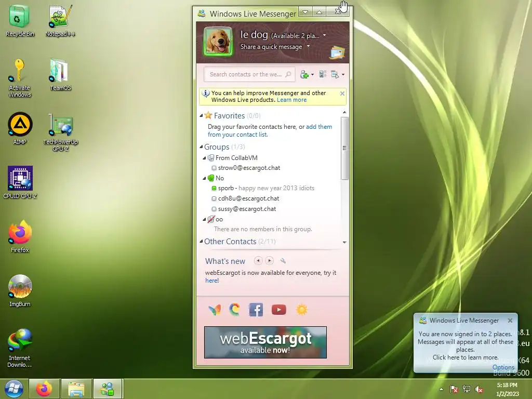Open the Recycle Bin desktop icon
Screen dimensions: 532x399
(x=19, y=21)
